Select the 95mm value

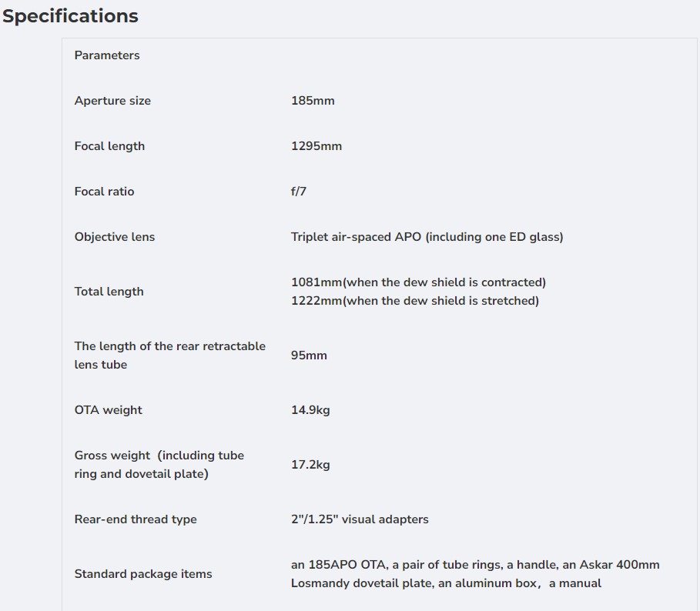pyautogui.click(x=309, y=356)
